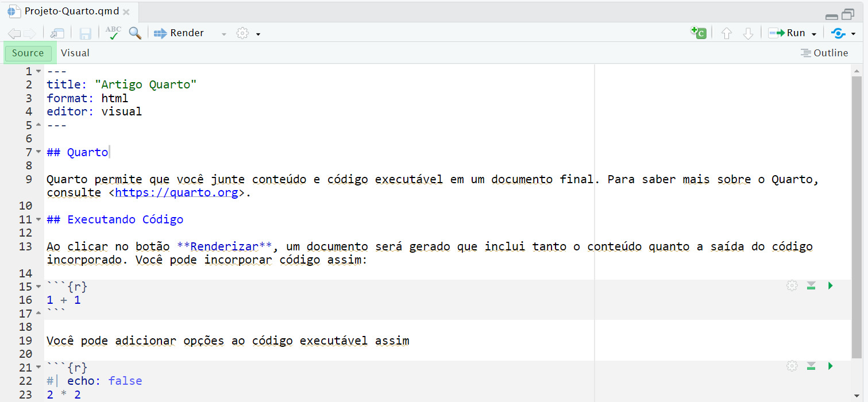Maximize the source pane
Screen dimensions: 868x402
click(848, 15)
